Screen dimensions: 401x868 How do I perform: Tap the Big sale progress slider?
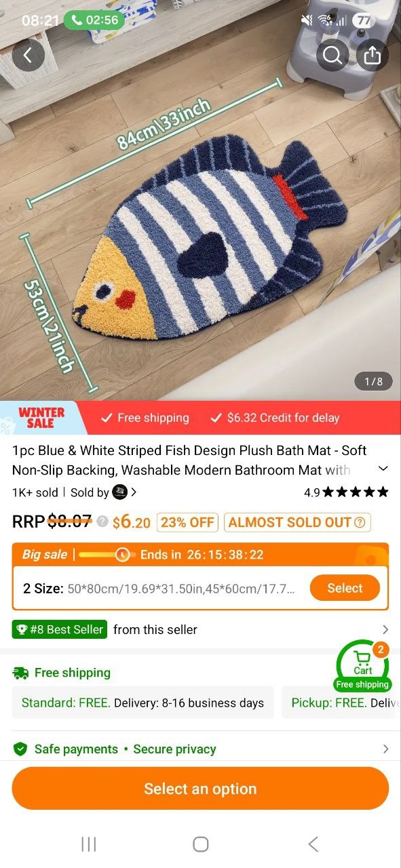[x=105, y=555]
